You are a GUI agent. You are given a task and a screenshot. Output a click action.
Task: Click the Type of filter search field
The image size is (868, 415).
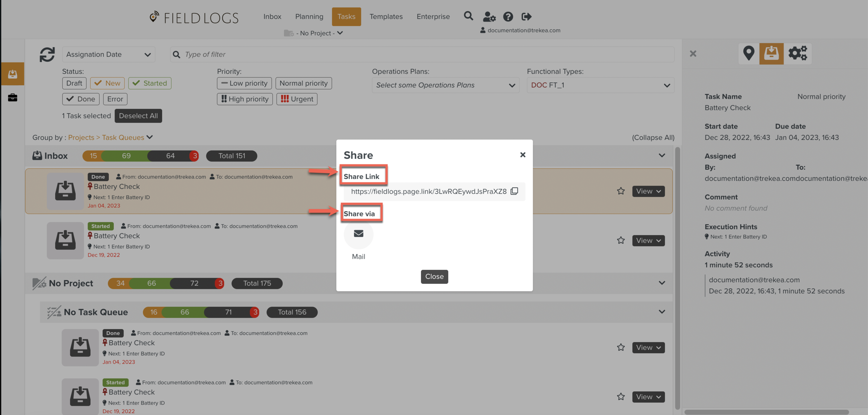(422, 55)
